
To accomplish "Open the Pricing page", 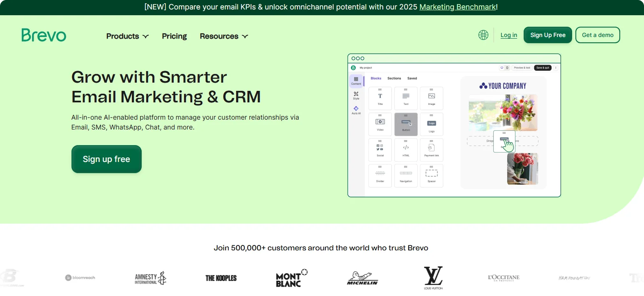I will (x=174, y=36).
